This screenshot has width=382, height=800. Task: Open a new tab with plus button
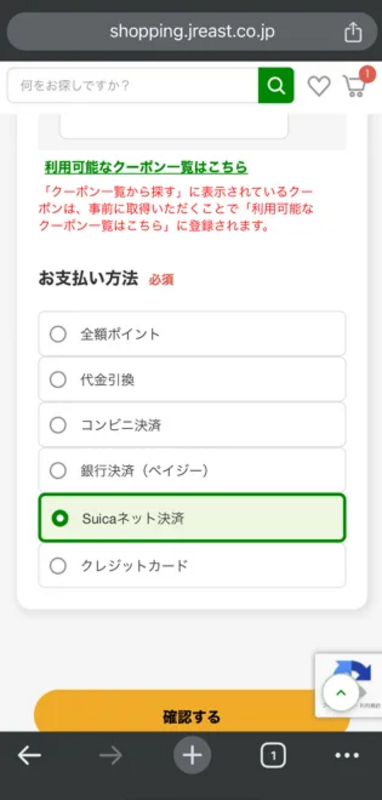[192, 755]
